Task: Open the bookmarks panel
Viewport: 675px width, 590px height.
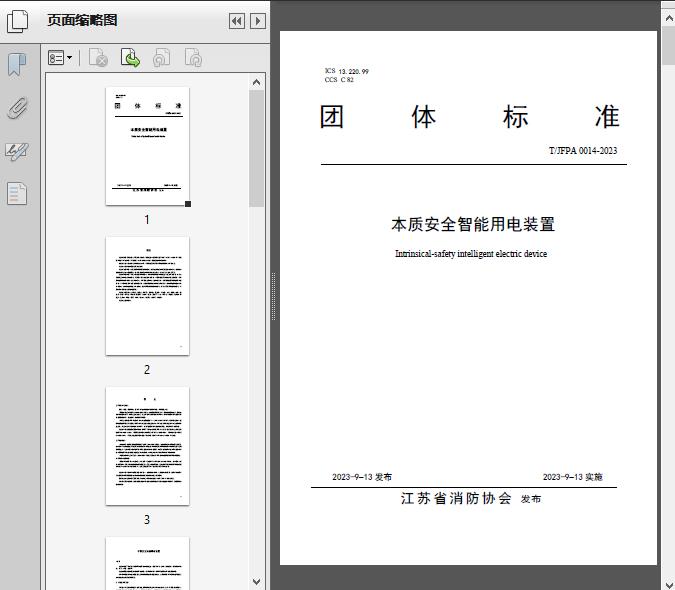Action: click(x=17, y=65)
